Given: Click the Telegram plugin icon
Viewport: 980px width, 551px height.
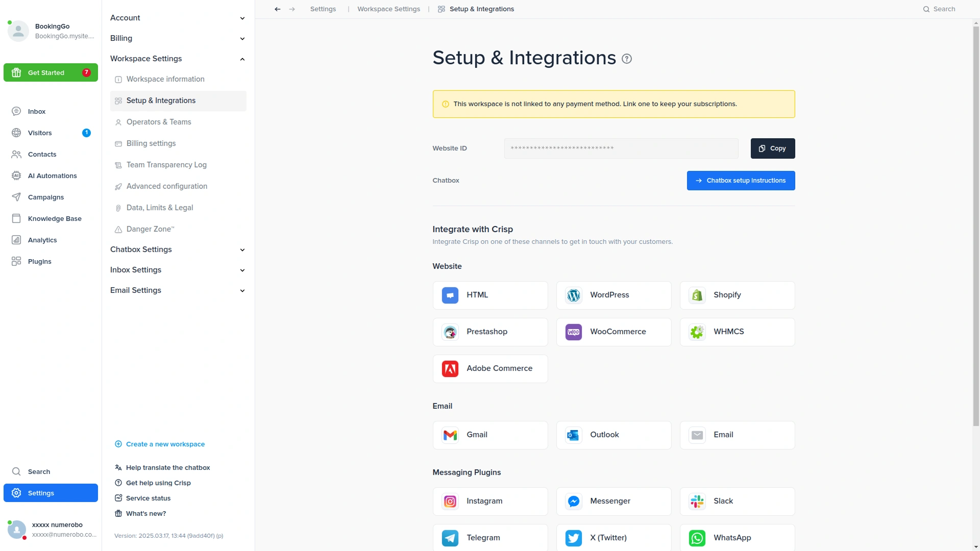Looking at the screenshot, I should (450, 538).
